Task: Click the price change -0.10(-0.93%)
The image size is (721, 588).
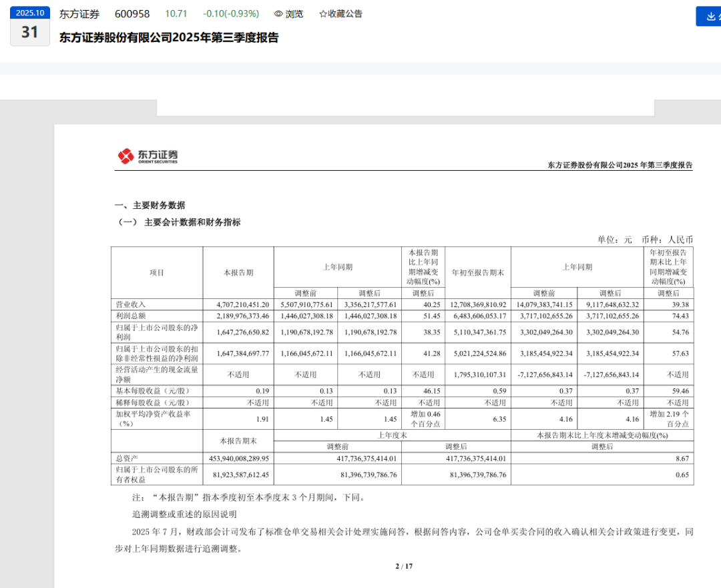Action: point(231,14)
